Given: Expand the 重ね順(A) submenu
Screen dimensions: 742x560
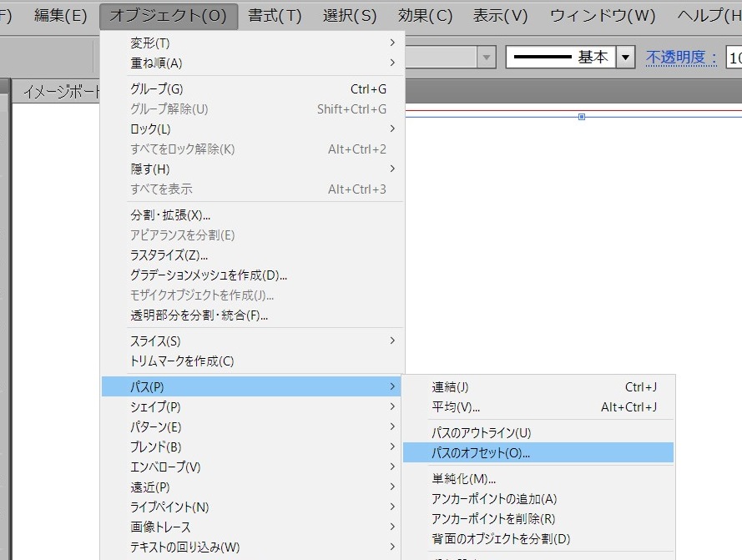Looking at the screenshot, I should [253, 63].
